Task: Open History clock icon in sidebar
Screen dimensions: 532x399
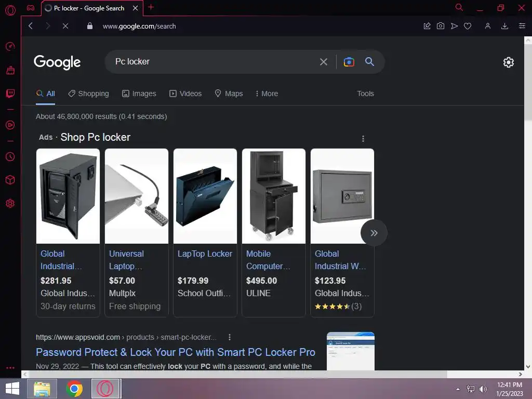Action: click(x=10, y=156)
